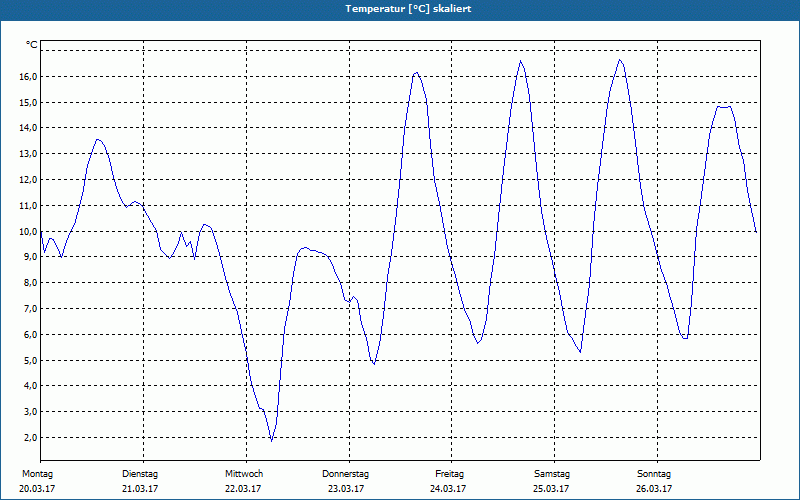The image size is (800, 500).
Task: Select the Mittwoch day label
Action: tap(244, 474)
